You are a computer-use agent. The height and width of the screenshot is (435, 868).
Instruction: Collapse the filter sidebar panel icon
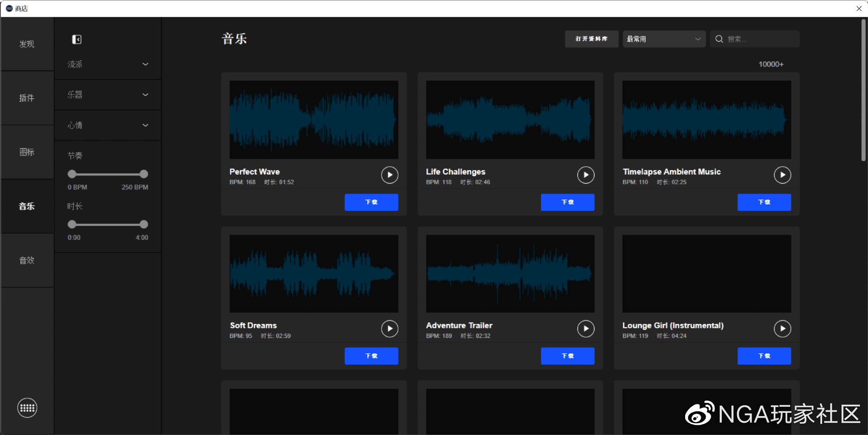point(77,39)
